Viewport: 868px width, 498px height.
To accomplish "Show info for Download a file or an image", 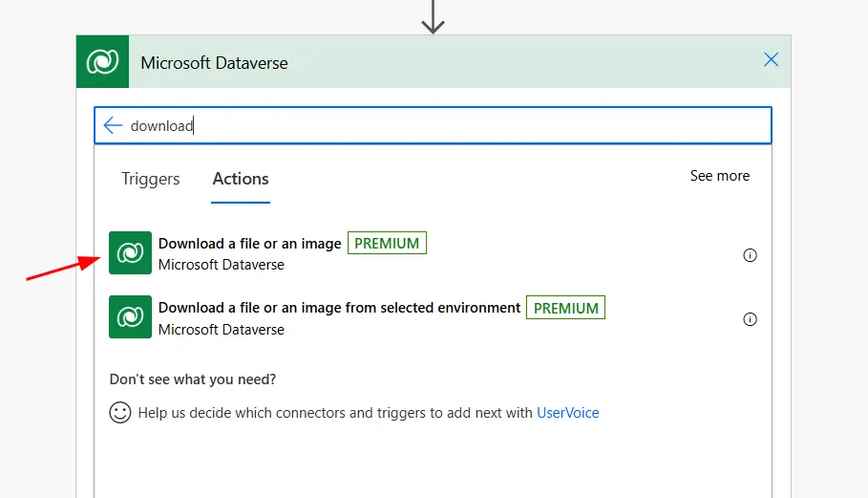I will click(x=750, y=255).
